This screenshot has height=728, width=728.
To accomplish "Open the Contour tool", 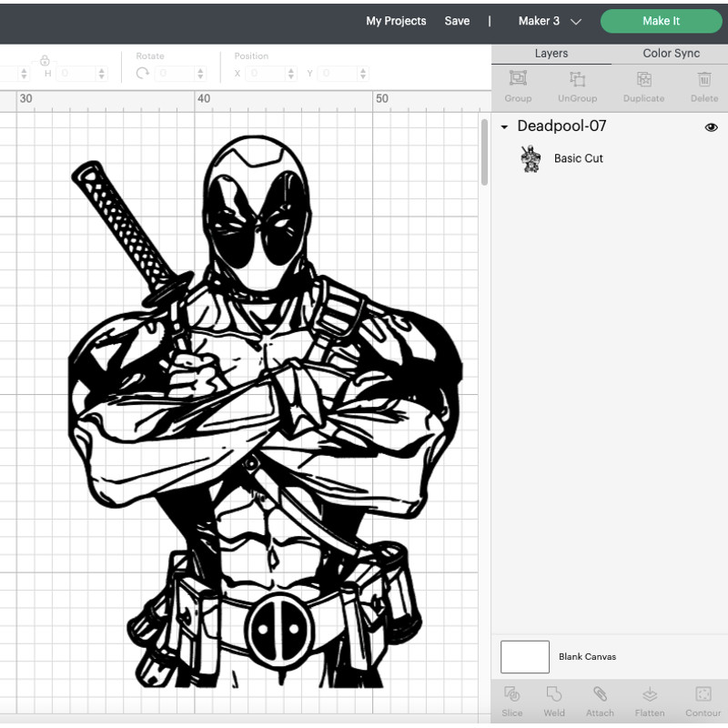I will pos(703,694).
